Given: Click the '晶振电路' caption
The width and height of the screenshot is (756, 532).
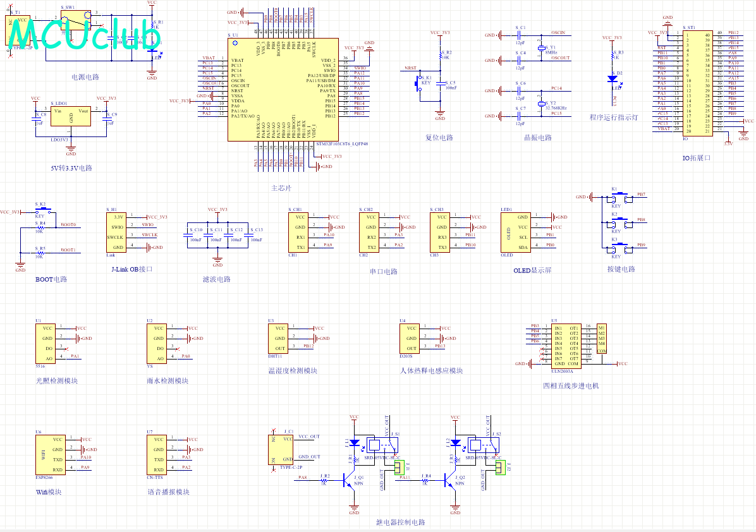Looking at the screenshot, I should [538, 137].
